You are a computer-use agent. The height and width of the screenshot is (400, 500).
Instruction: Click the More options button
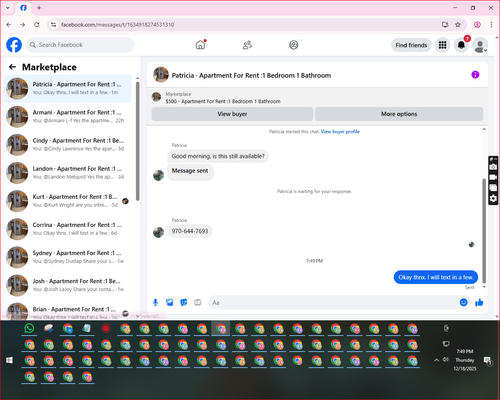(399, 114)
